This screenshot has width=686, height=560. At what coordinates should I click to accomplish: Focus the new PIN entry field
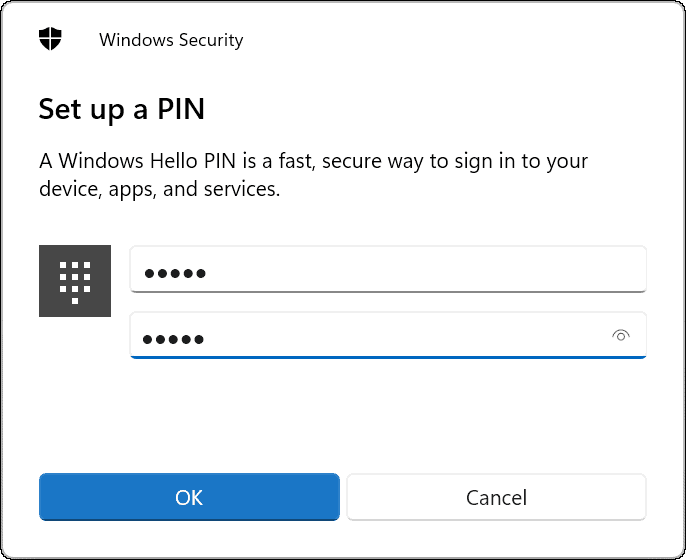point(388,270)
